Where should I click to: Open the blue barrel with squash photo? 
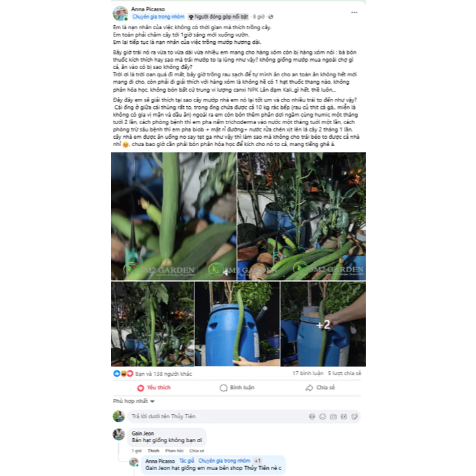point(237,324)
